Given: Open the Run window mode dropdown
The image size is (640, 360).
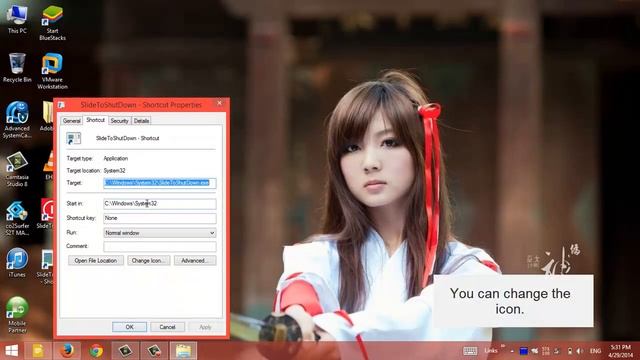Looking at the screenshot, I should pos(160,233).
